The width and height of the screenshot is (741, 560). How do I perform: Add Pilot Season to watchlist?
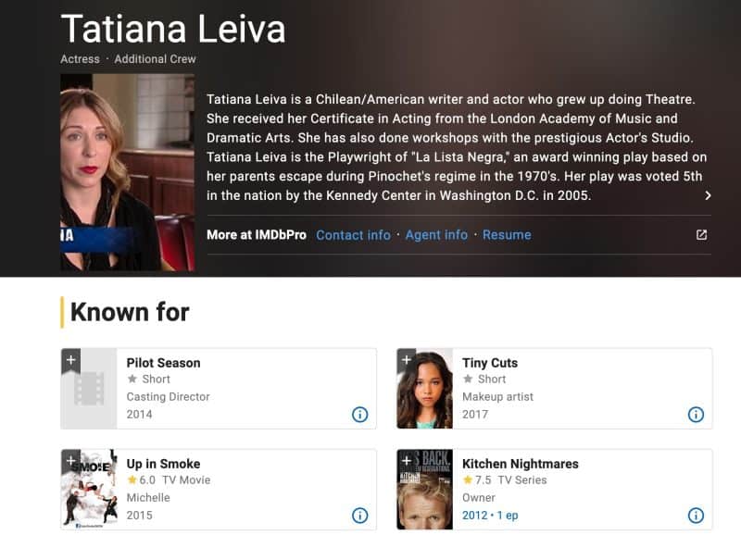pyautogui.click(x=71, y=361)
